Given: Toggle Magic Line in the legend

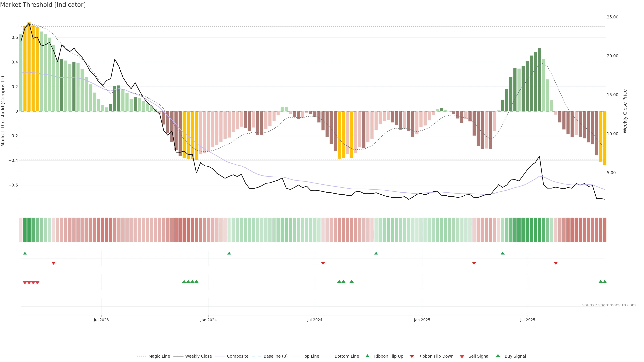Looking at the screenshot, I should [159, 356].
